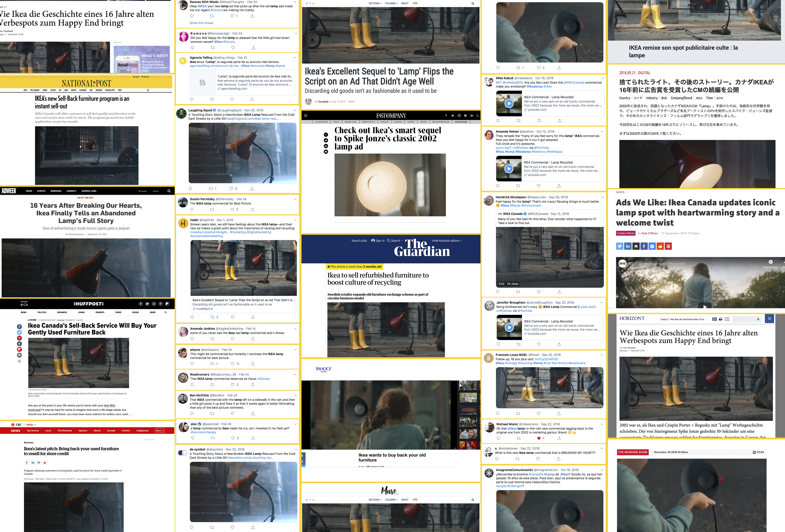Like eleyna's tweet showing 11 likes
785x532 pixels.
pos(232,364)
